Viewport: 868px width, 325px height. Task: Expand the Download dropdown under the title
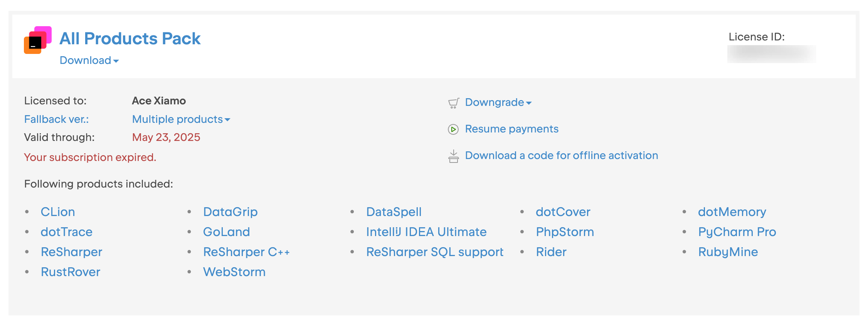click(89, 60)
